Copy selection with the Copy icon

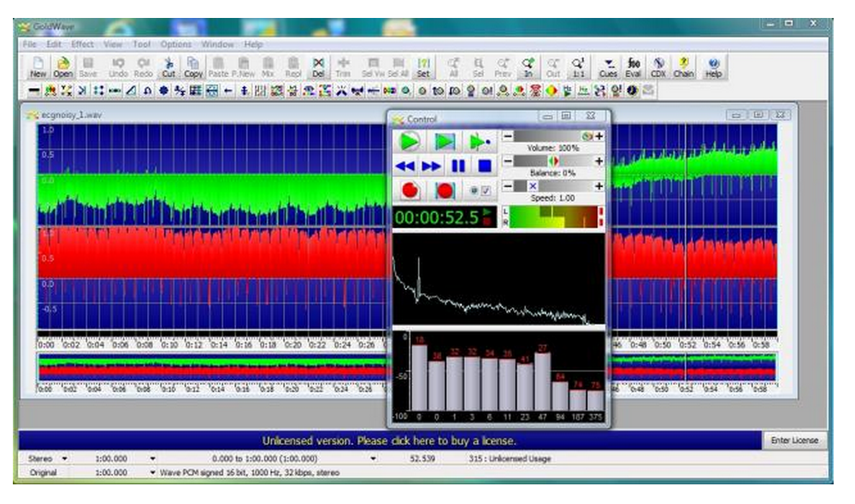pos(193,67)
